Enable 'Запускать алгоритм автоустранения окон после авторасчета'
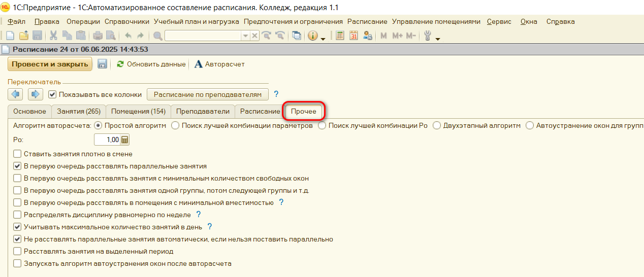The height and width of the screenshot is (277, 644). 17,263
